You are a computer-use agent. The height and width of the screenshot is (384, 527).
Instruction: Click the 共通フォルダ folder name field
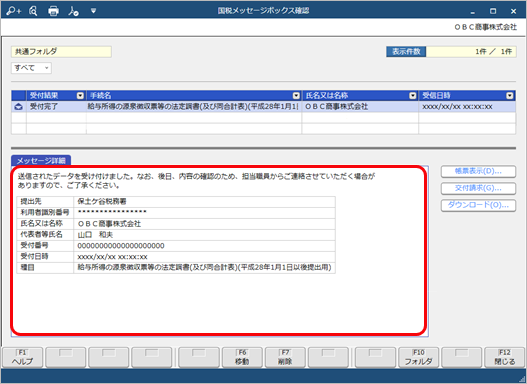coord(61,52)
